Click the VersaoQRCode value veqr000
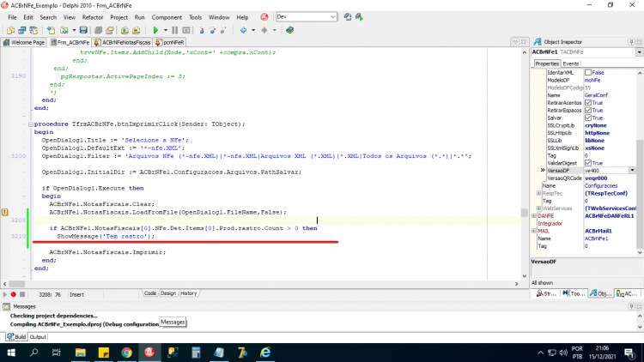The width and height of the screenshot is (644, 362). (596, 178)
